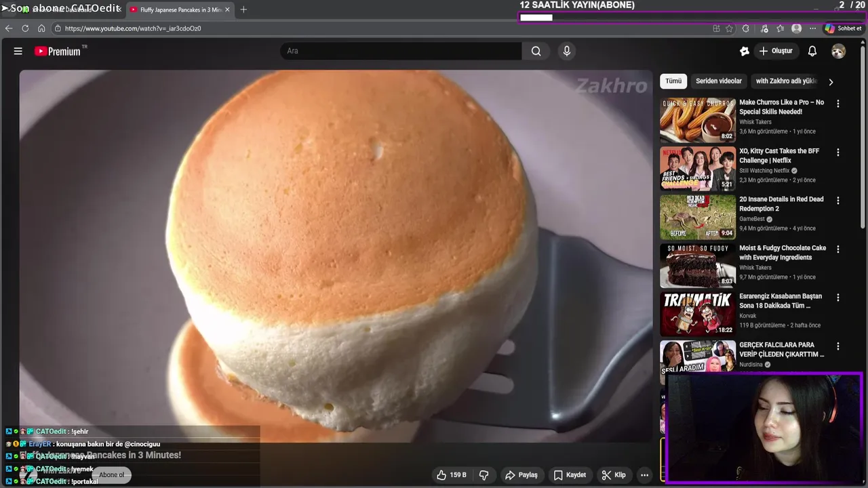The image size is (868, 488).
Task: Open Still Watching Netflix channel name
Action: pos(764,171)
